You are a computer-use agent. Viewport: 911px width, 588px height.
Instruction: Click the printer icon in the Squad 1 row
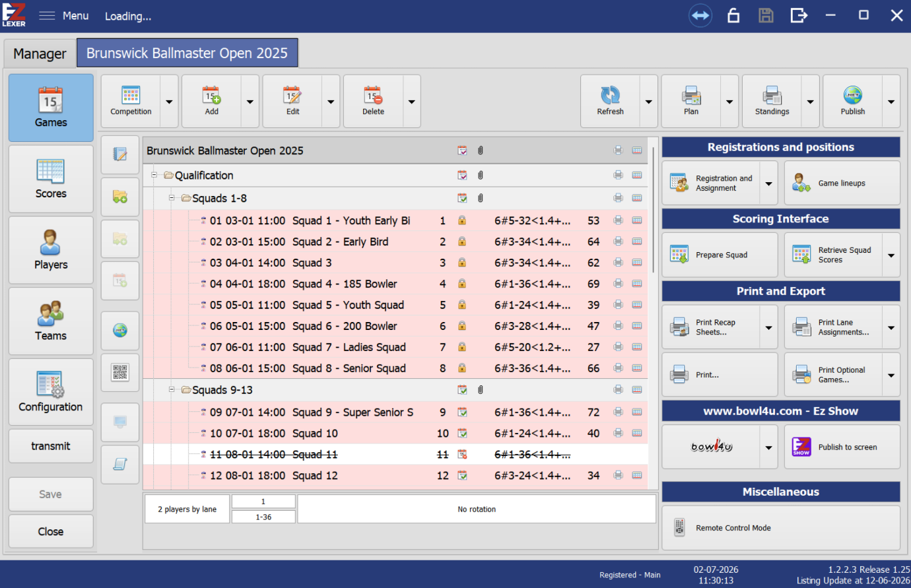[x=618, y=220]
